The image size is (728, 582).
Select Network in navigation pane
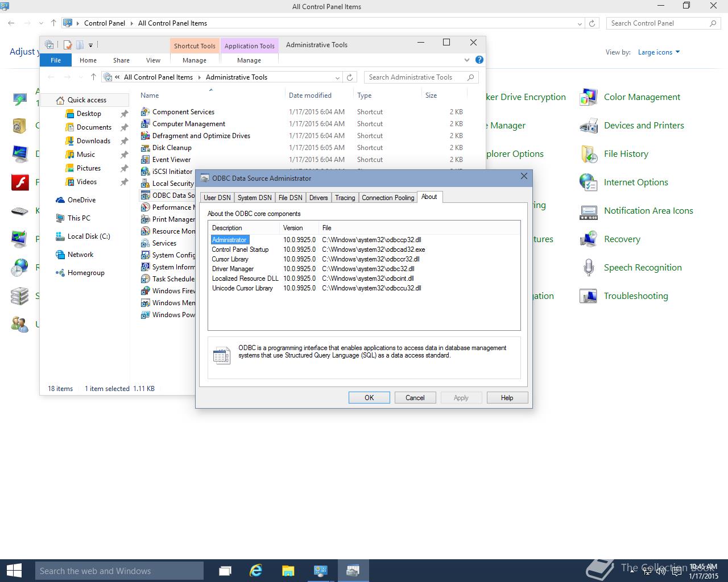[80, 255]
